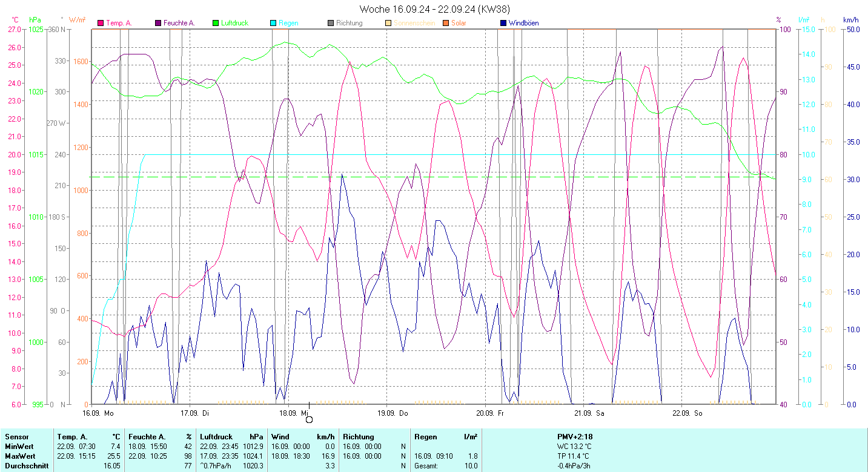Click the average wind value 3.3
The image size is (868, 472).
click(x=330, y=465)
